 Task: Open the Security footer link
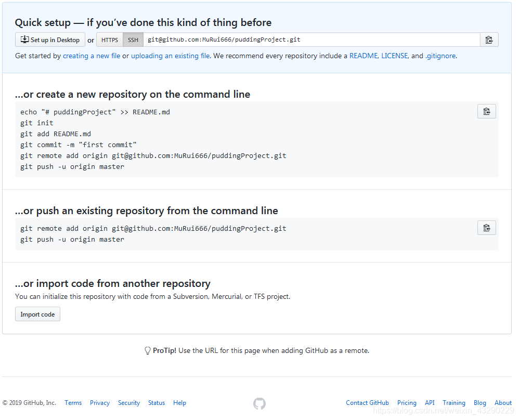coord(129,403)
